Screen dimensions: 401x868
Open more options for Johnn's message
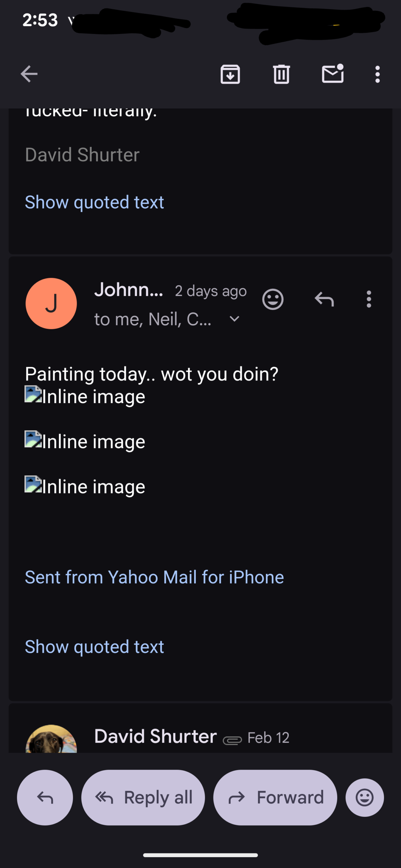point(369,299)
